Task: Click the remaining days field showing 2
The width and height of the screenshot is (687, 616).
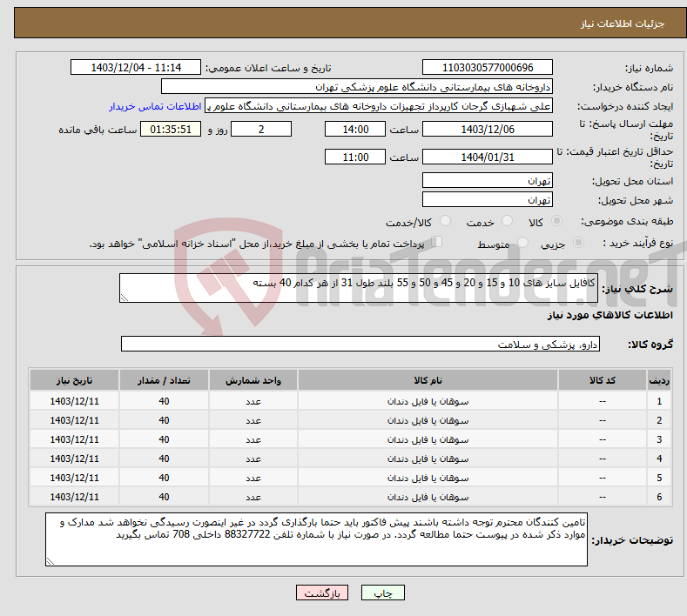Action: coord(261,129)
